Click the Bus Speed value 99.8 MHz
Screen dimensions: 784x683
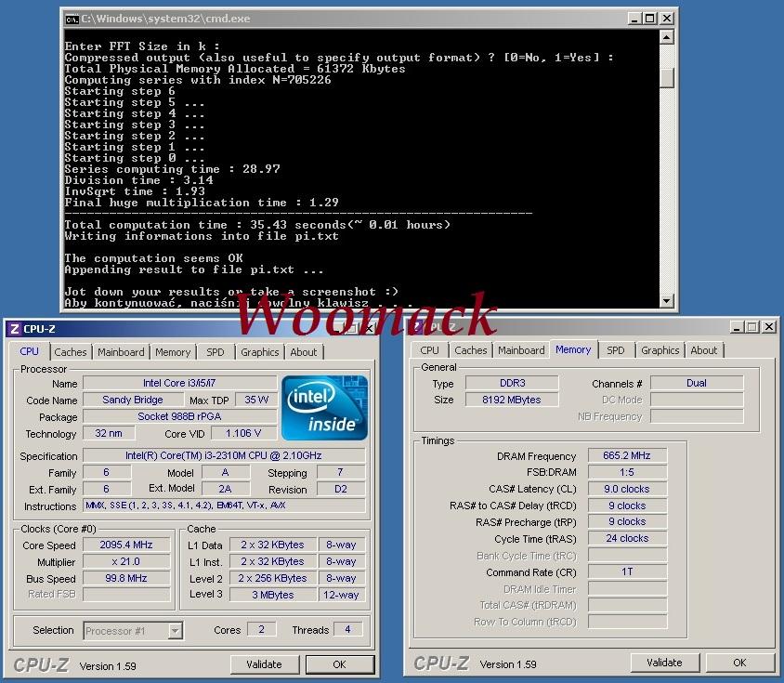[x=126, y=578]
